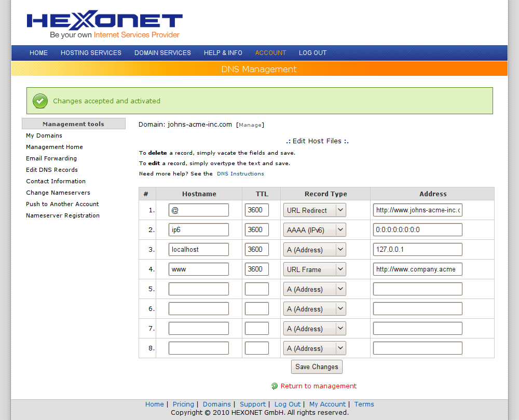This screenshot has height=420, width=519.
Task: Click the 'Changes accepted and activated' message
Action: [x=106, y=101]
